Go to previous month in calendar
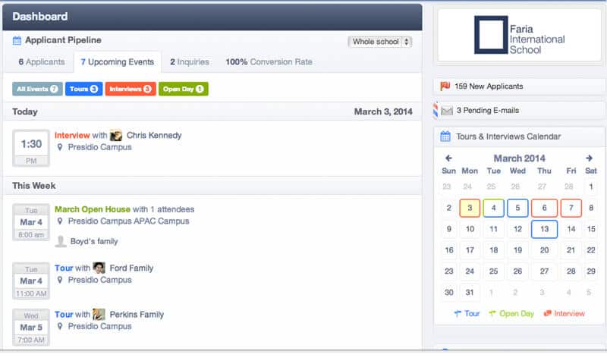The width and height of the screenshot is (607, 364). pos(448,158)
